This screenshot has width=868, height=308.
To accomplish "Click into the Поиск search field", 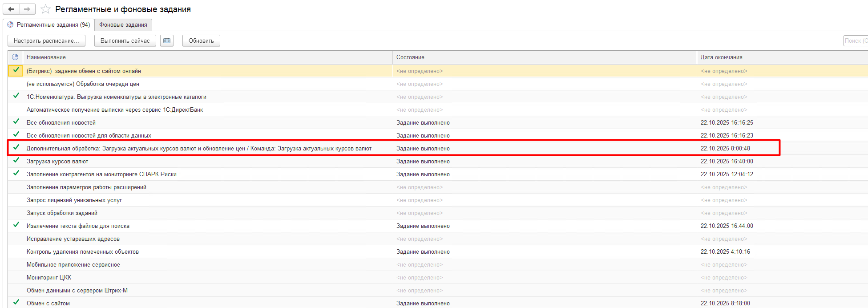I will [x=856, y=41].
